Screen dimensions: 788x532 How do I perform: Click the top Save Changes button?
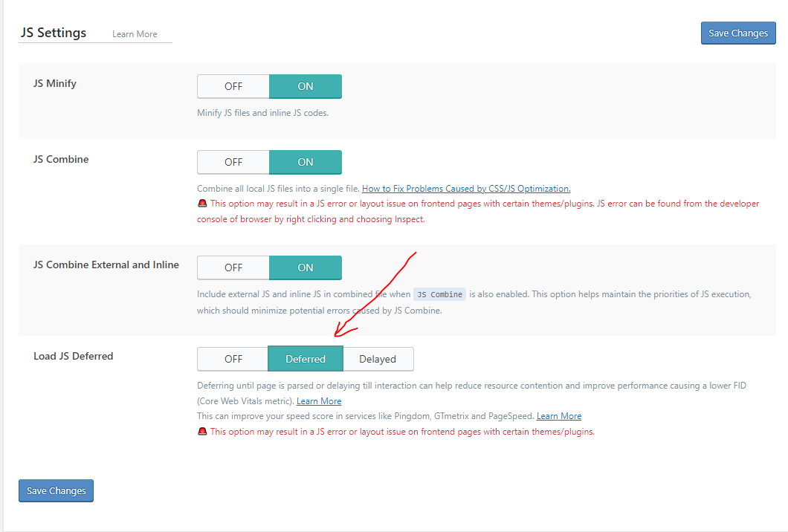738,33
